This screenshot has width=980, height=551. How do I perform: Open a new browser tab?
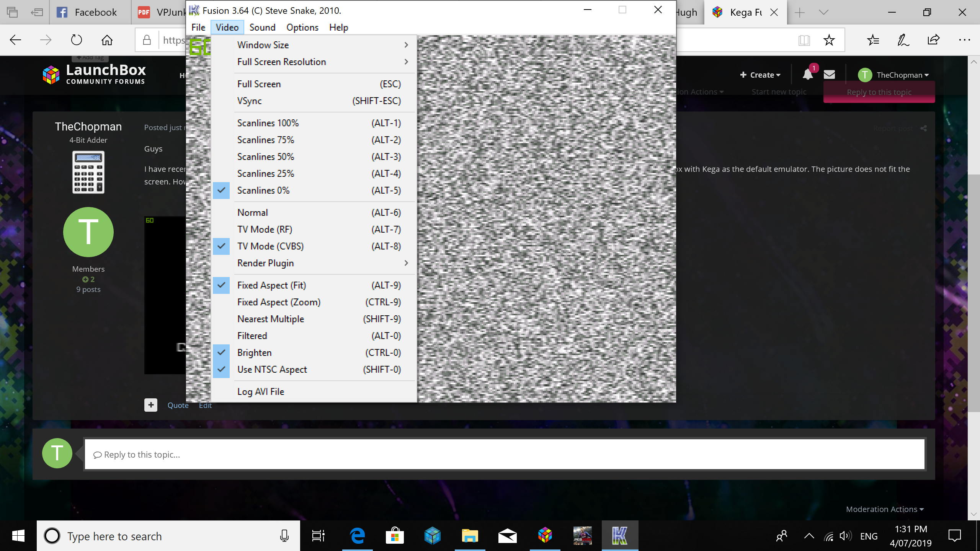(x=799, y=12)
